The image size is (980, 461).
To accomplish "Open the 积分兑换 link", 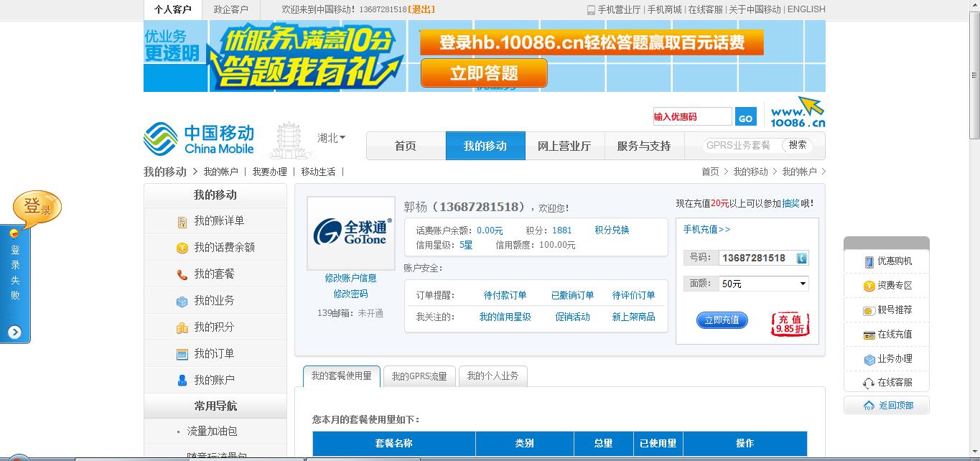I will (612, 230).
